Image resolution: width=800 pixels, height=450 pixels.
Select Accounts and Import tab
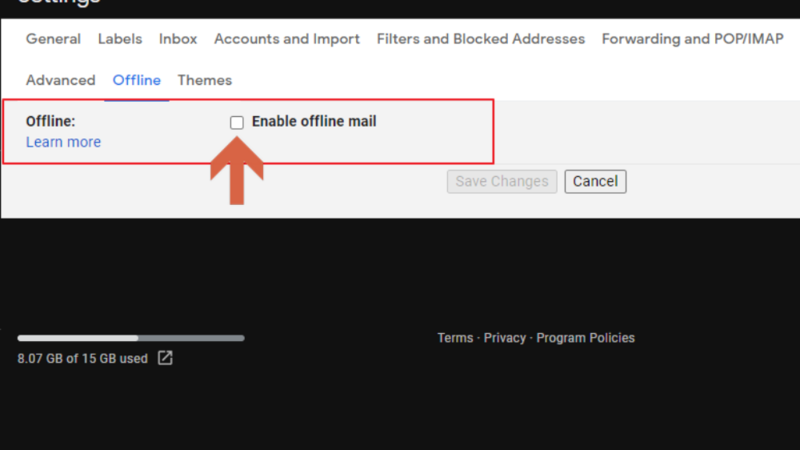point(287,39)
